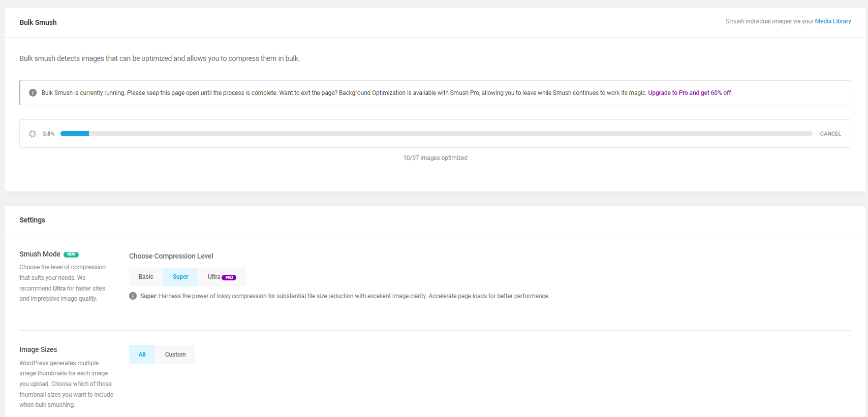Cancel the running bulk smush
This screenshot has width=868, height=417.
(830, 134)
